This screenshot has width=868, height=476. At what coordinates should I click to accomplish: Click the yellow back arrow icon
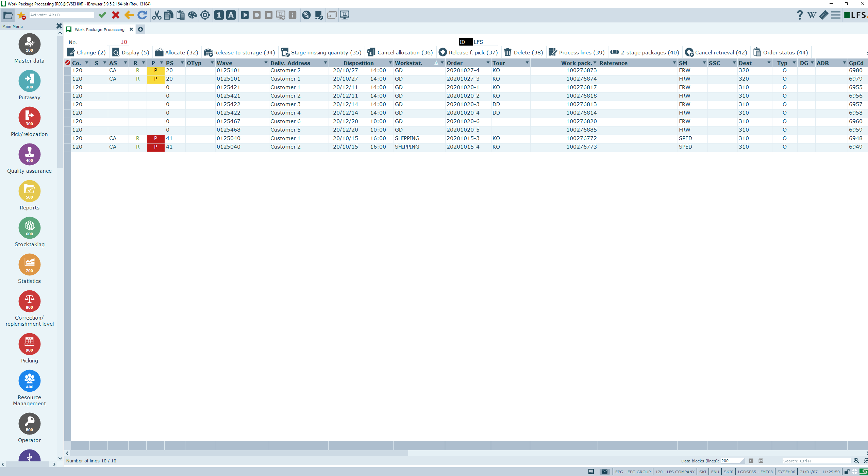click(128, 15)
